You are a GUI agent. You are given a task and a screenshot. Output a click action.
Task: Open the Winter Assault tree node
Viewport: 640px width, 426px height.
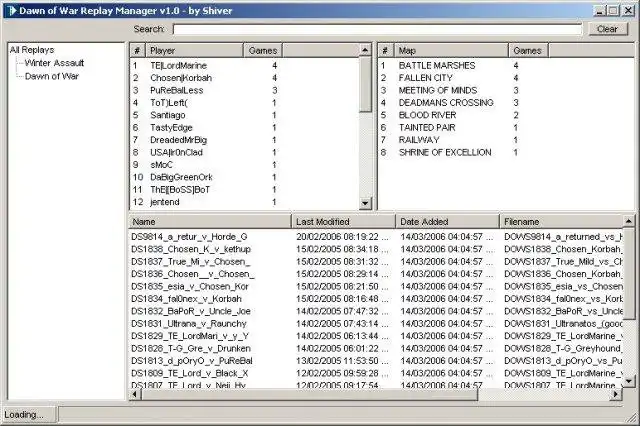click(x=54, y=63)
